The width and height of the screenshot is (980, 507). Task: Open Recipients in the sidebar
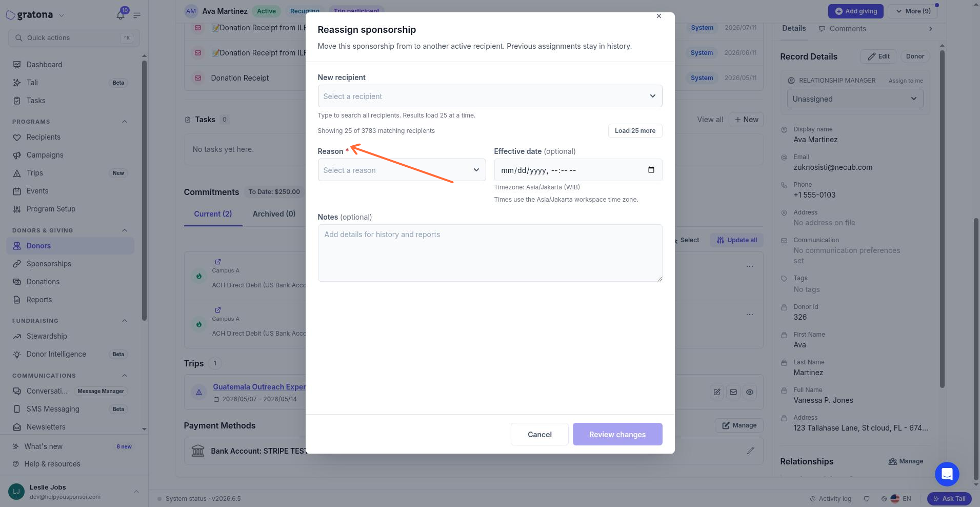(x=70, y=137)
